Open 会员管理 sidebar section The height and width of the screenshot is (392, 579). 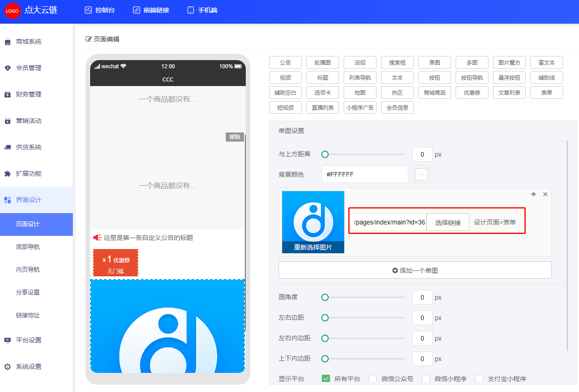(x=36, y=68)
